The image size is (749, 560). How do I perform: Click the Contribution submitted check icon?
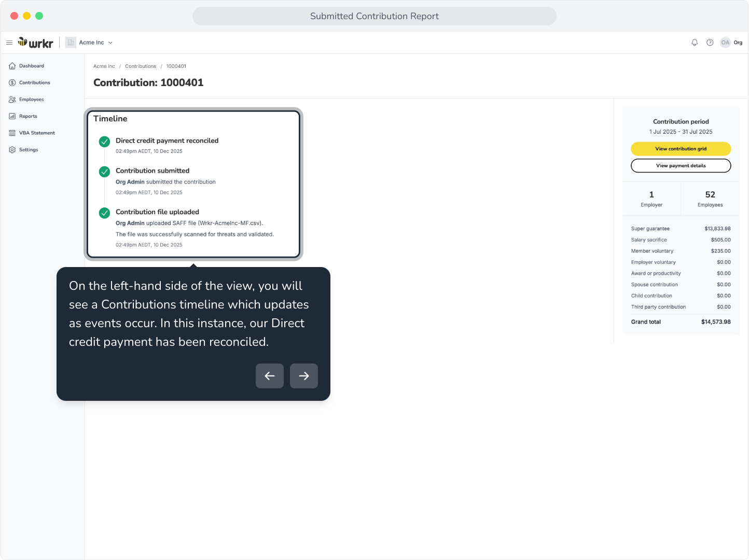[x=105, y=172]
